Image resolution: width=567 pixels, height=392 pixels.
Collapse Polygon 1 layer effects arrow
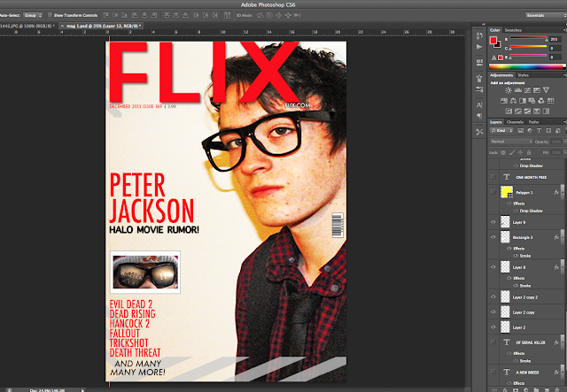tap(562, 192)
